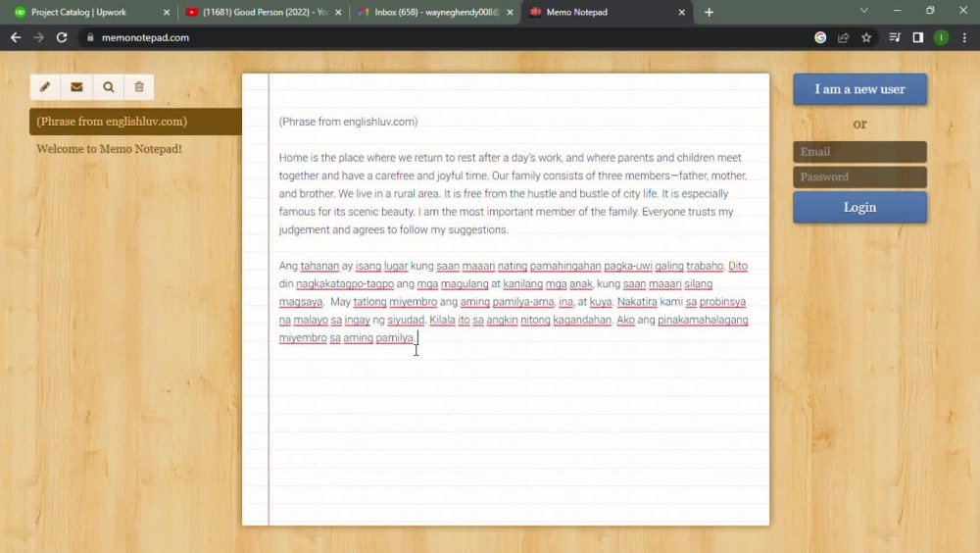Restore down the Chrome browser window
The image size is (980, 553).
(x=930, y=11)
